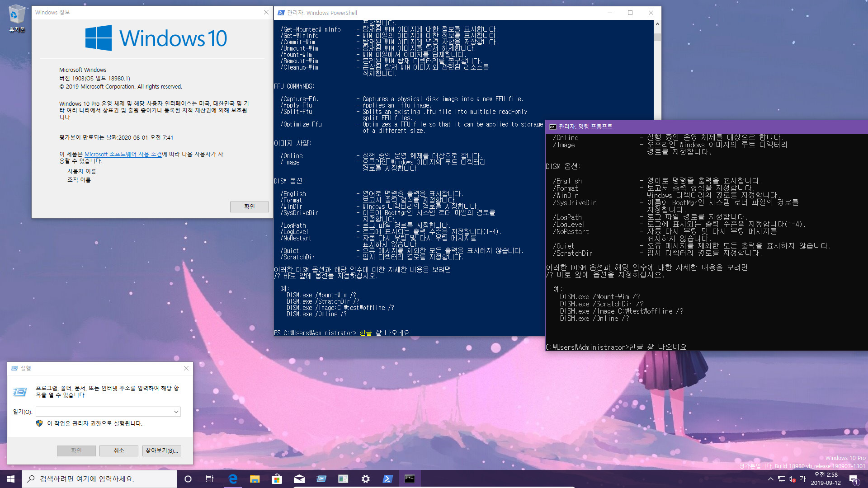Open Microsoft Store from the taskbar
The image size is (868, 488).
click(277, 479)
